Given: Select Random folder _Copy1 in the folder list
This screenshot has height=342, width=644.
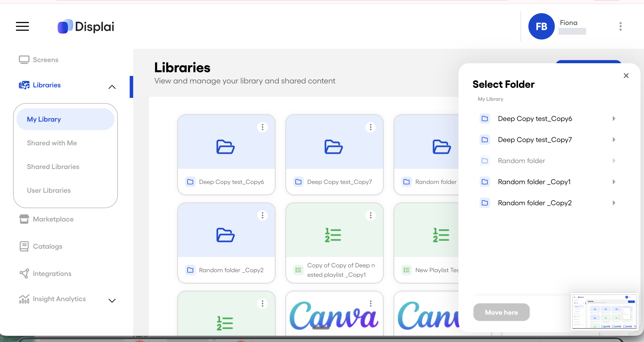Looking at the screenshot, I should coord(534,182).
